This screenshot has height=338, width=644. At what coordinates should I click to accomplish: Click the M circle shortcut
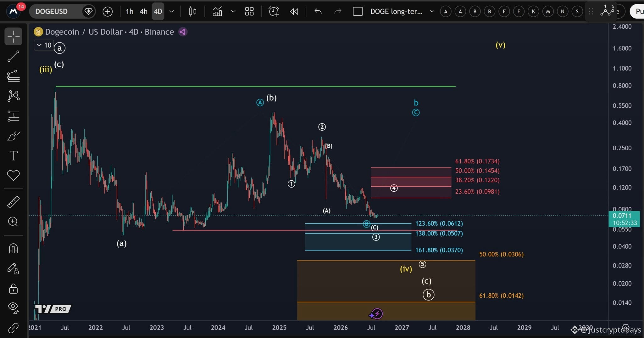tap(548, 12)
